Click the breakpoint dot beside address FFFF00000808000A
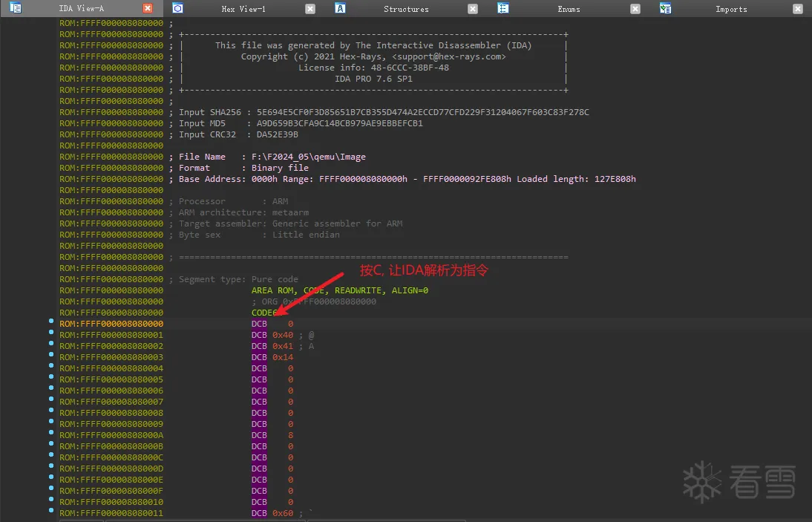Image resolution: width=812 pixels, height=522 pixels. click(51, 432)
